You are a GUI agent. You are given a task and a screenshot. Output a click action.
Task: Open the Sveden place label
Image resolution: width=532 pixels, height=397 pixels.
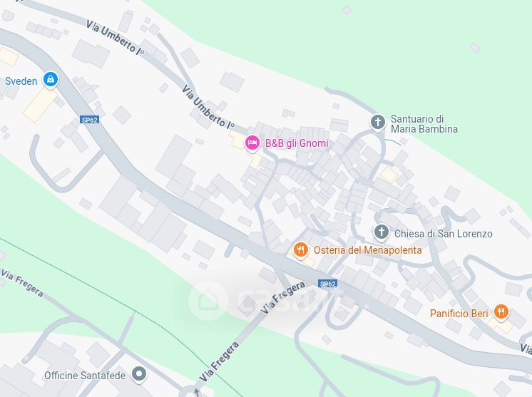(x=21, y=81)
